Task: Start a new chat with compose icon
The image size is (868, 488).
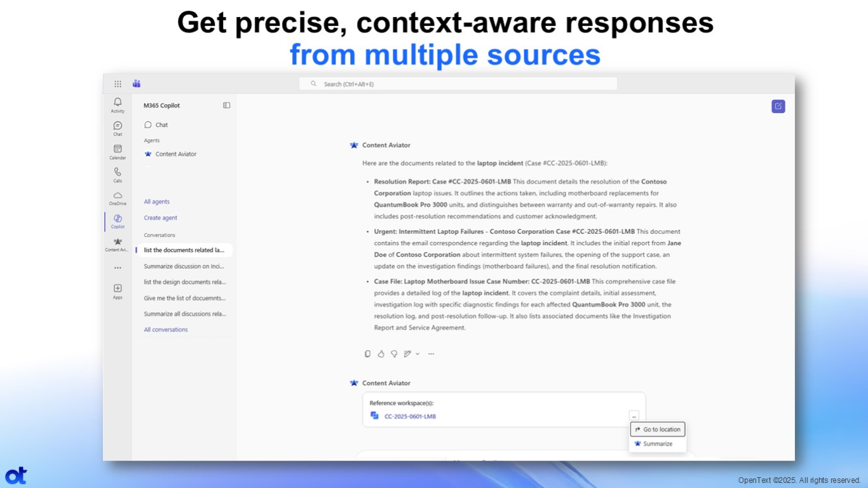Action: 778,106
